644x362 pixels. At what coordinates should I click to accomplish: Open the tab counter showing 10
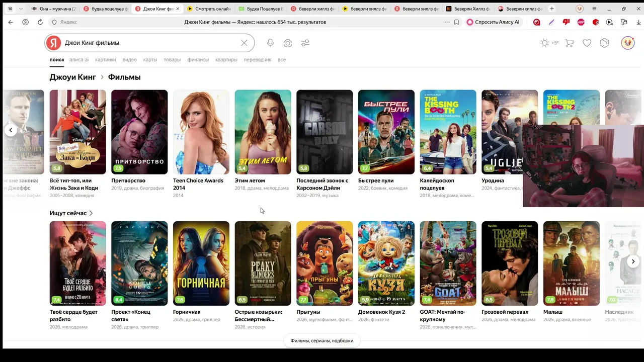point(10,9)
